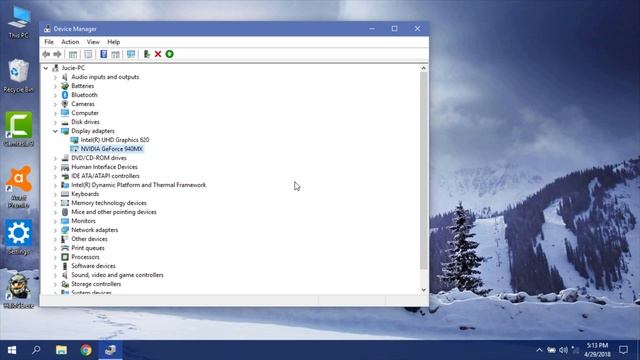The height and width of the screenshot is (360, 640).
Task: Click the scrollbar down arrow
Action: 424,290
